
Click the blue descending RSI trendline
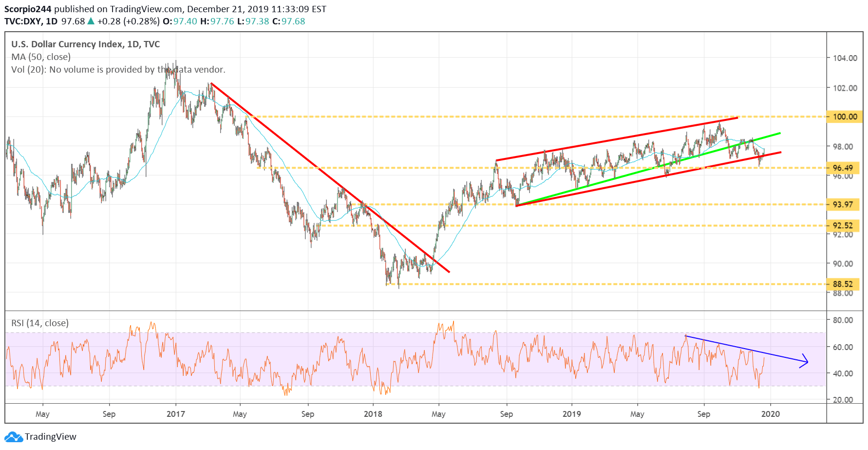pos(745,349)
